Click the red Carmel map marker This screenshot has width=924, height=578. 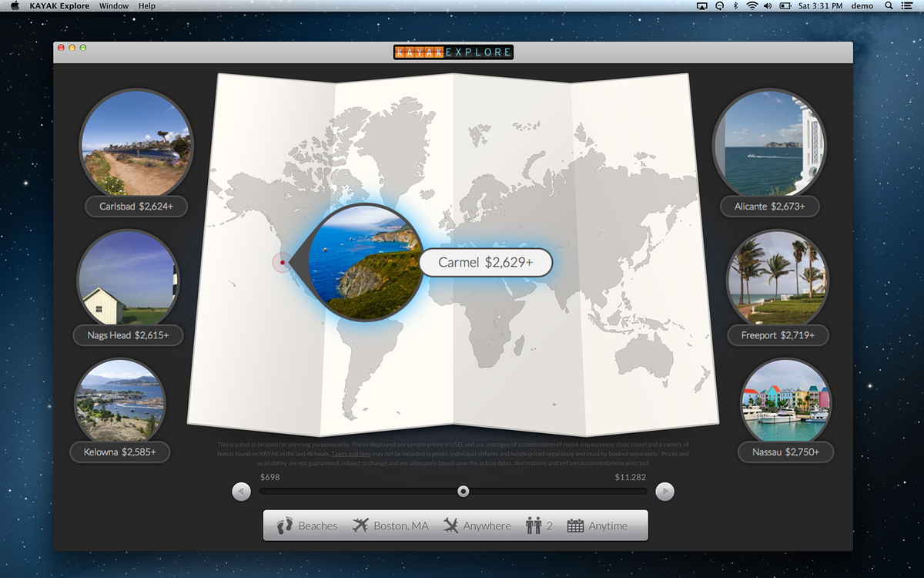click(x=283, y=263)
